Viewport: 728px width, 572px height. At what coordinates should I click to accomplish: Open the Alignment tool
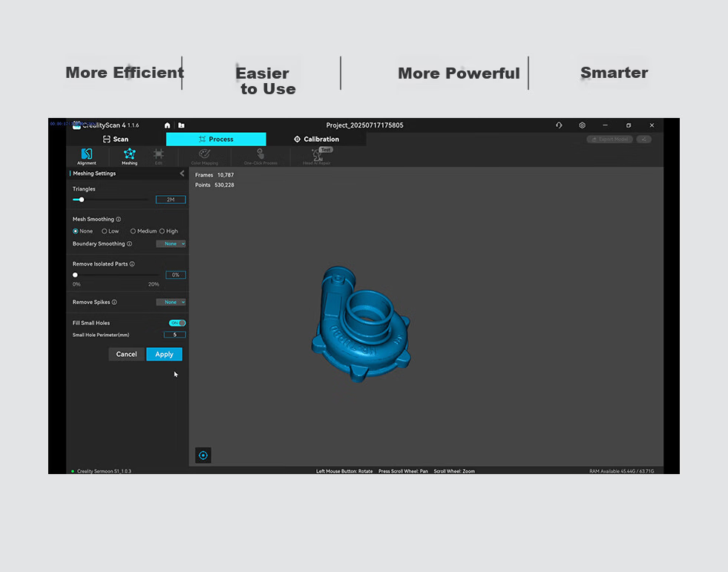click(87, 157)
